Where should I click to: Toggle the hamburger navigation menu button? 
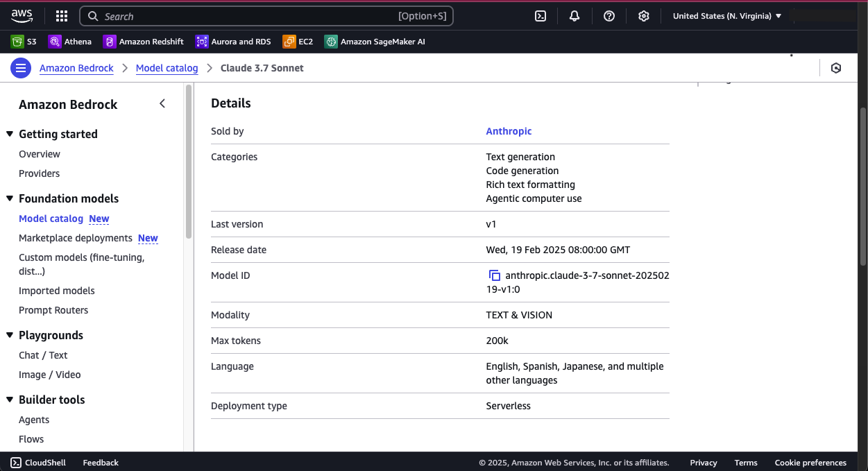21,68
